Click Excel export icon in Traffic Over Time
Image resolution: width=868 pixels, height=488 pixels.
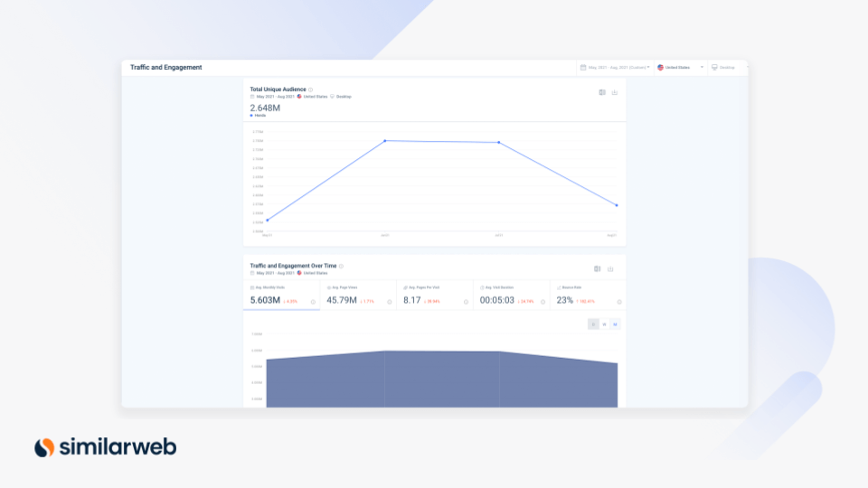(598, 268)
